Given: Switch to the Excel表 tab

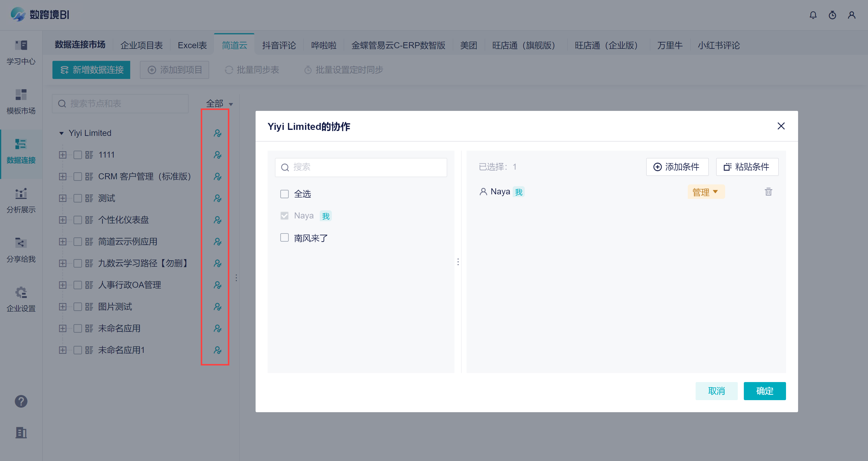Looking at the screenshot, I should pyautogui.click(x=192, y=45).
